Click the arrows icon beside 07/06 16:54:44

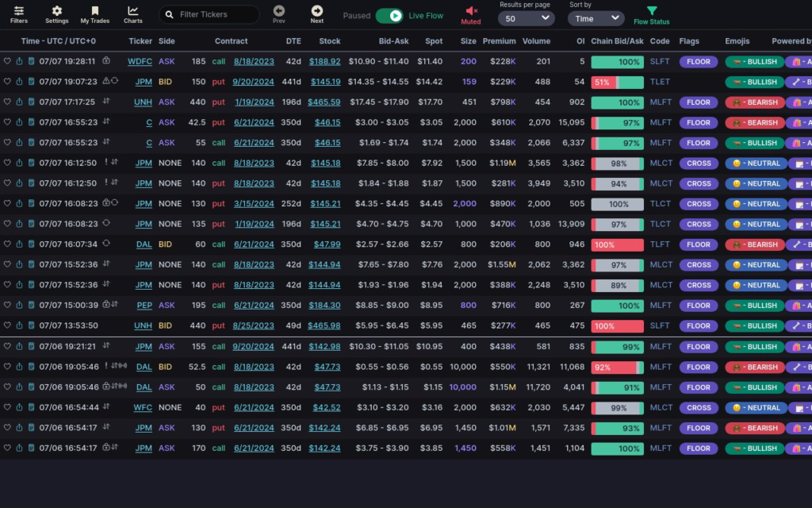coord(106,407)
